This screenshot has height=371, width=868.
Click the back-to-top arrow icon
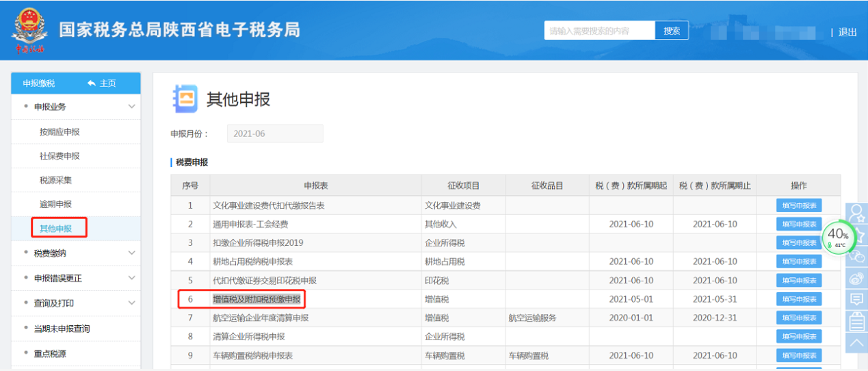[856, 342]
